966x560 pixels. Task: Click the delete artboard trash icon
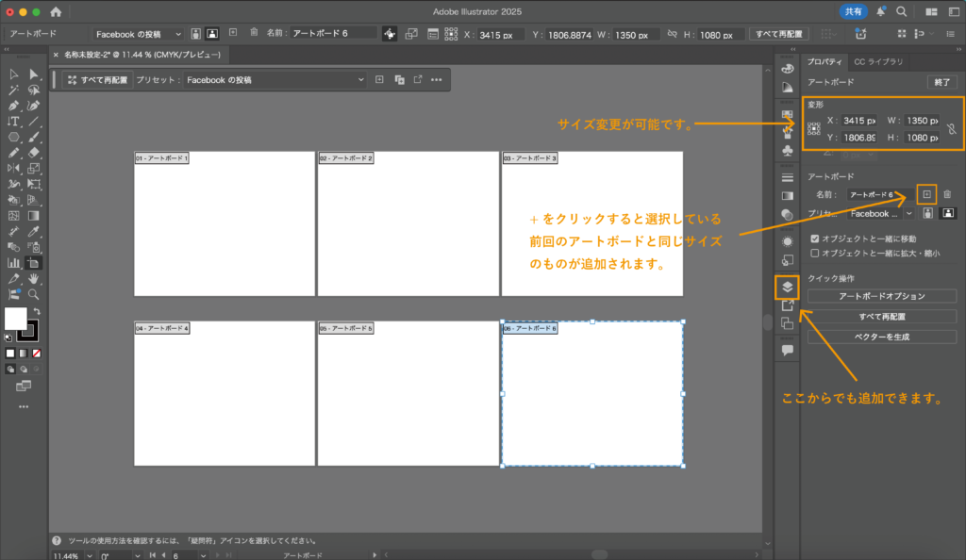pos(947,193)
